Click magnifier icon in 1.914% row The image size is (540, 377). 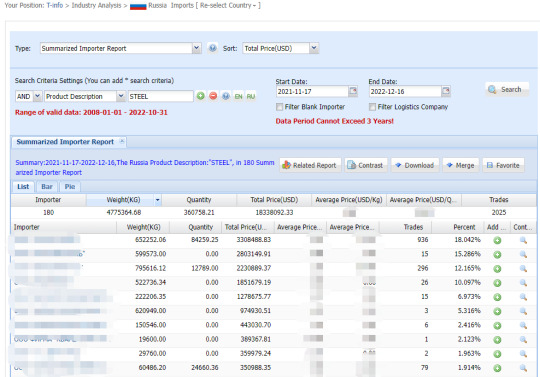(x=523, y=368)
